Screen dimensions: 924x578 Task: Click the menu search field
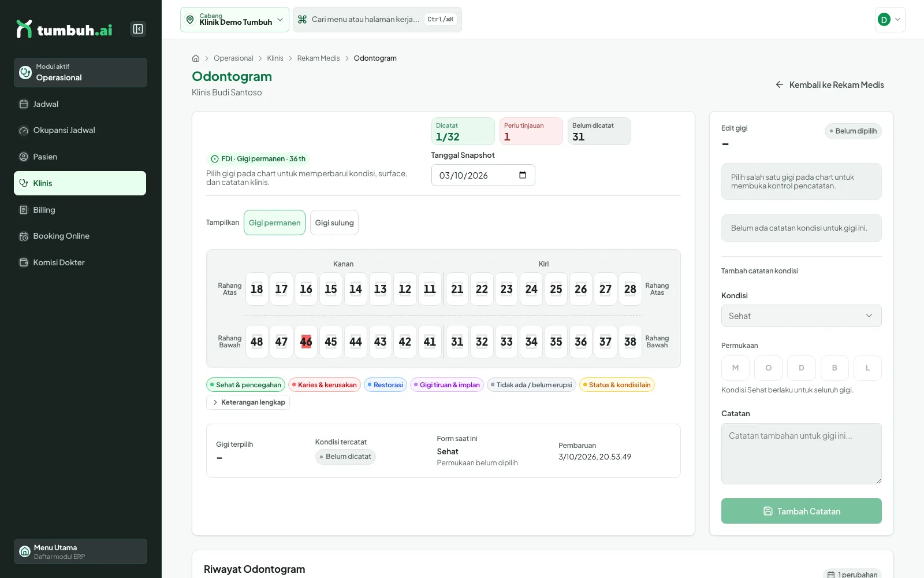377,20
